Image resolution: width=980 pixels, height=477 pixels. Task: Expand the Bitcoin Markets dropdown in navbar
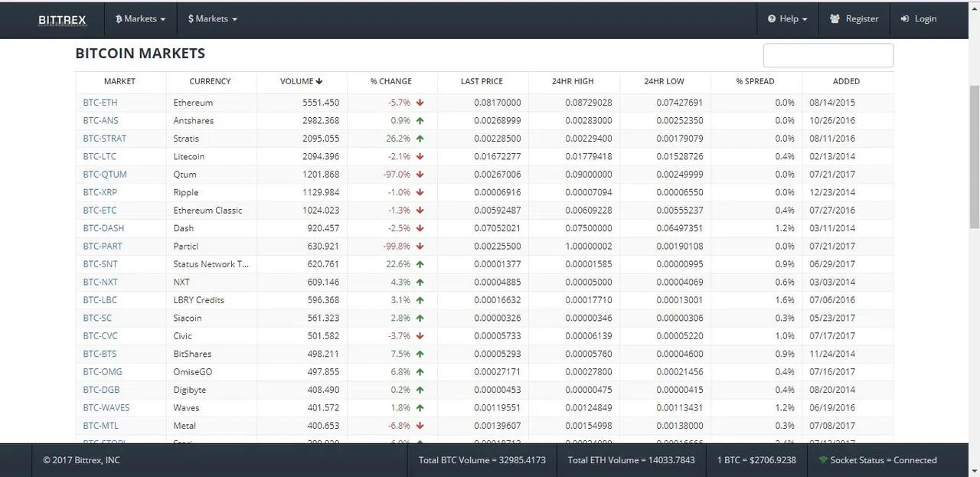click(x=140, y=19)
